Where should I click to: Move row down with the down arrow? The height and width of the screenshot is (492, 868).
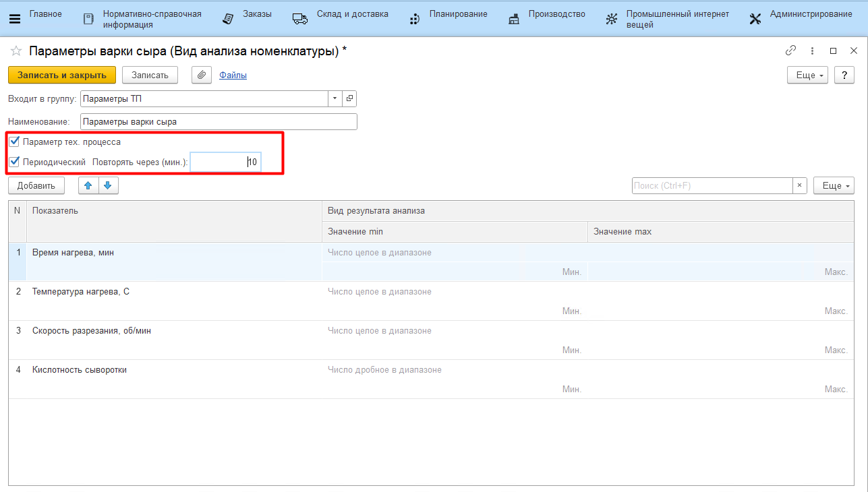(x=108, y=185)
